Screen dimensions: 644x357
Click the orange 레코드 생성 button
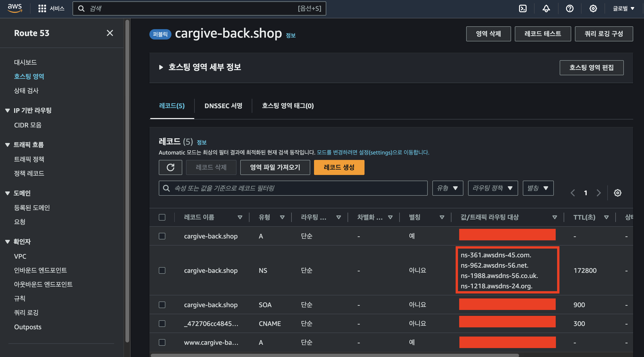tap(339, 167)
